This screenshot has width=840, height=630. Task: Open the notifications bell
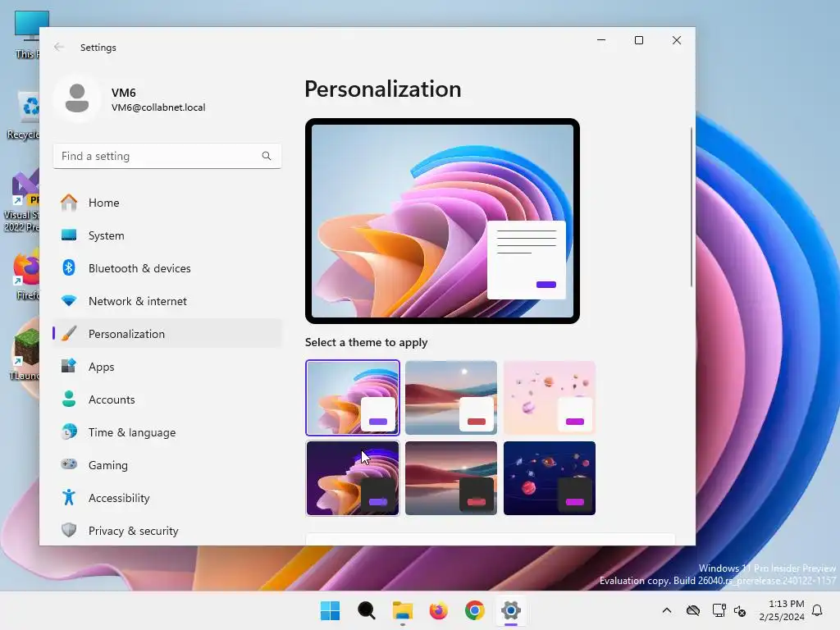tap(817, 610)
